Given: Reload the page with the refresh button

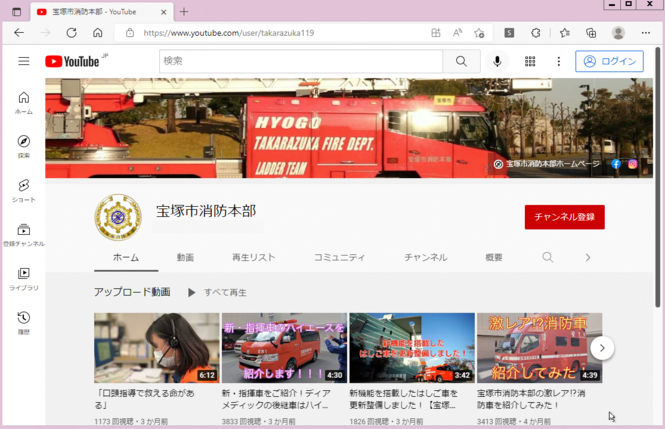Looking at the screenshot, I should [x=71, y=33].
